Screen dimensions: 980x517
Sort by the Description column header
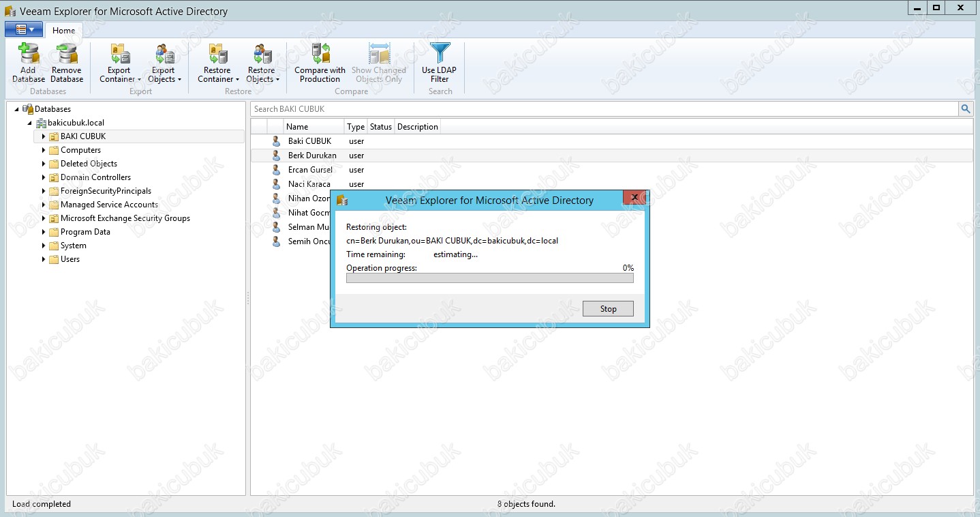417,127
